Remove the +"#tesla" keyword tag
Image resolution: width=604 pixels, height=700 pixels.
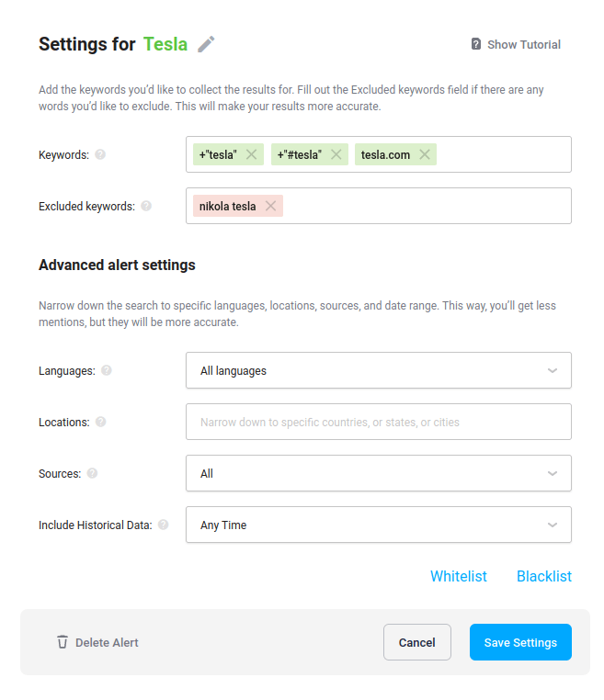click(x=336, y=154)
